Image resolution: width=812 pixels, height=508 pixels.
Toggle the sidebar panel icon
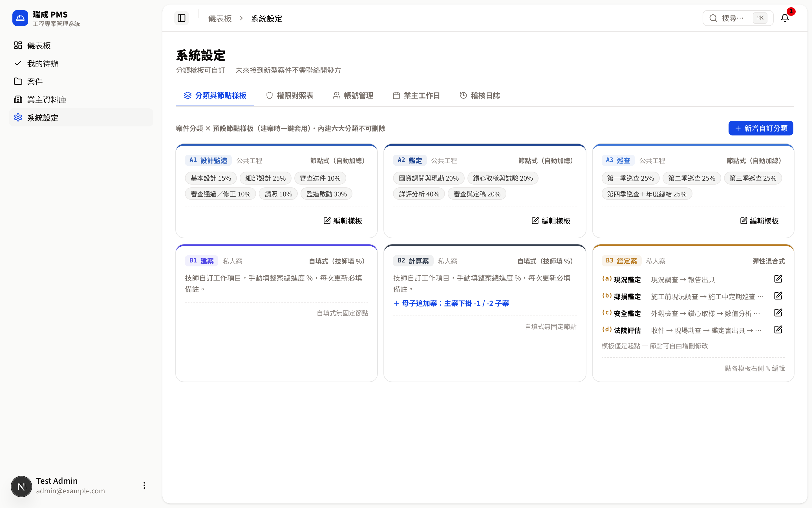pos(182,18)
